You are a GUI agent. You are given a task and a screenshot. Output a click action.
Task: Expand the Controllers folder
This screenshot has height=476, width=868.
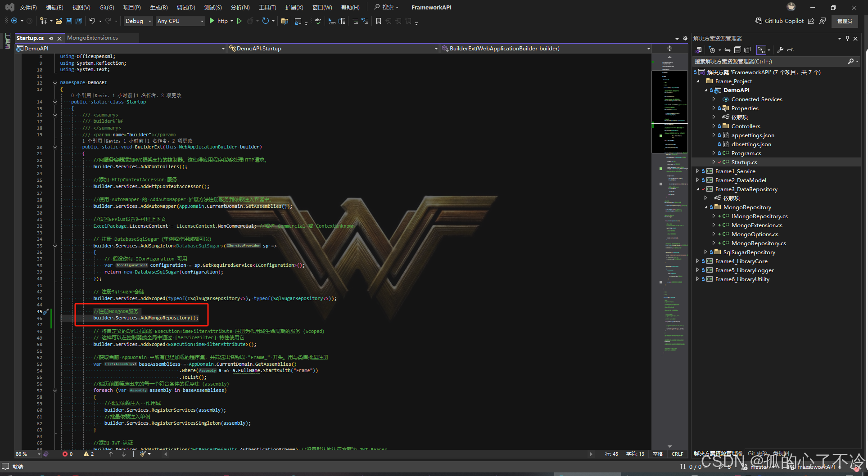[x=714, y=126]
